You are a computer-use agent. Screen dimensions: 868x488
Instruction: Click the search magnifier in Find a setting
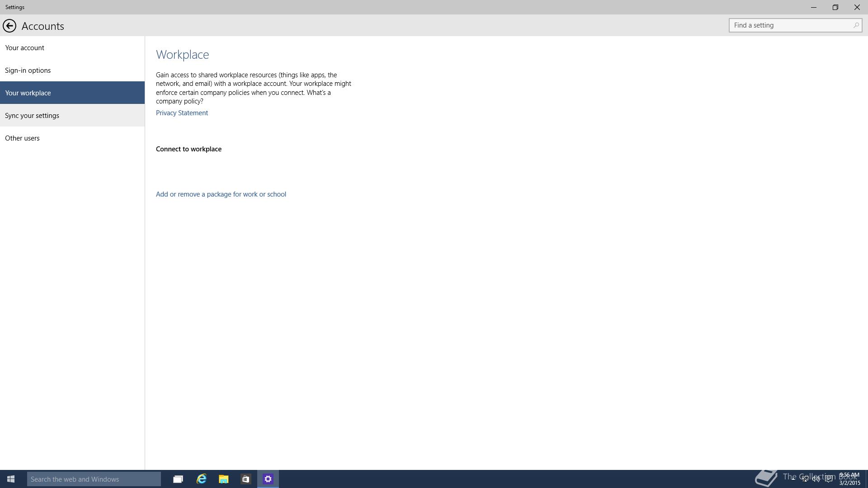pos(856,25)
